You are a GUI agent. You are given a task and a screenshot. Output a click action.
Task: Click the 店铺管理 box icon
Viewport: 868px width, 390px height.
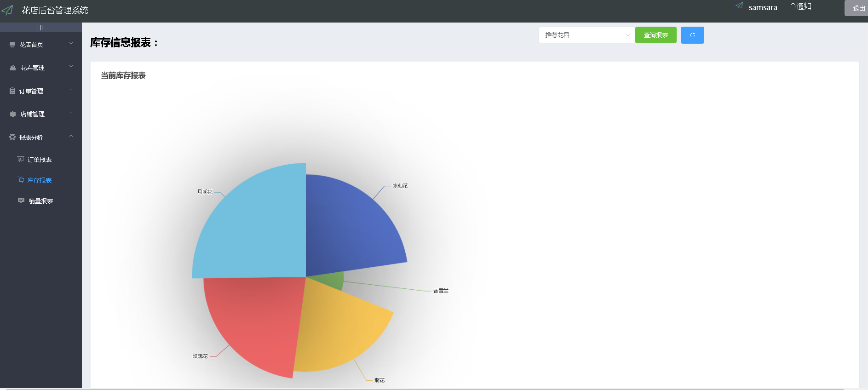click(13, 114)
